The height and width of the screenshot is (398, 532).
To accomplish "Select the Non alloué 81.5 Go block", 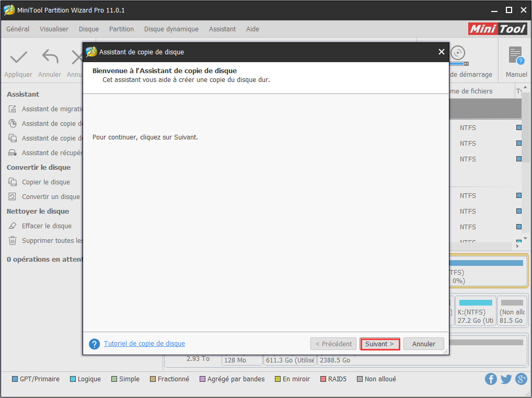I will (512, 311).
